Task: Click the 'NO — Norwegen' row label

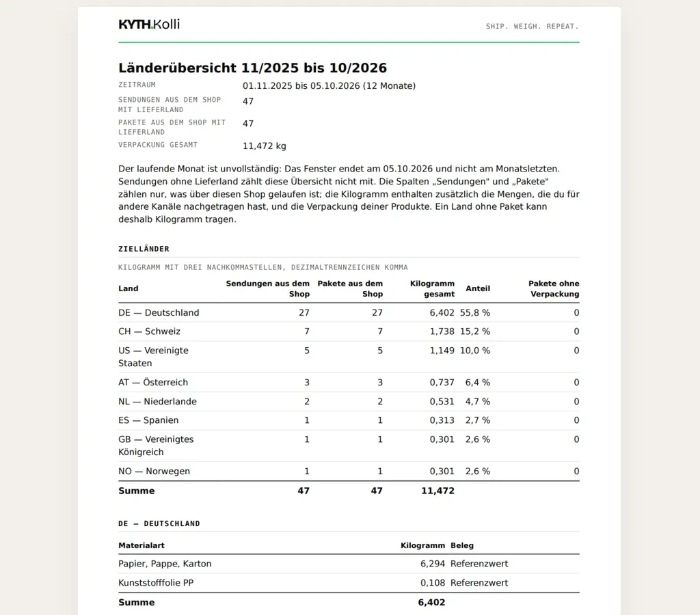Action: [154, 471]
